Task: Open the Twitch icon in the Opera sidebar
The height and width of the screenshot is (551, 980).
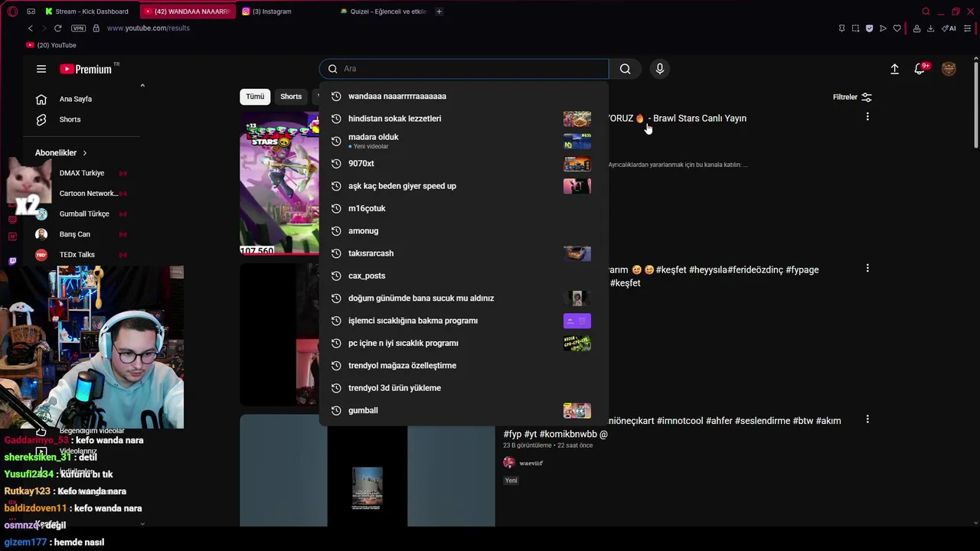Action: click(x=12, y=261)
